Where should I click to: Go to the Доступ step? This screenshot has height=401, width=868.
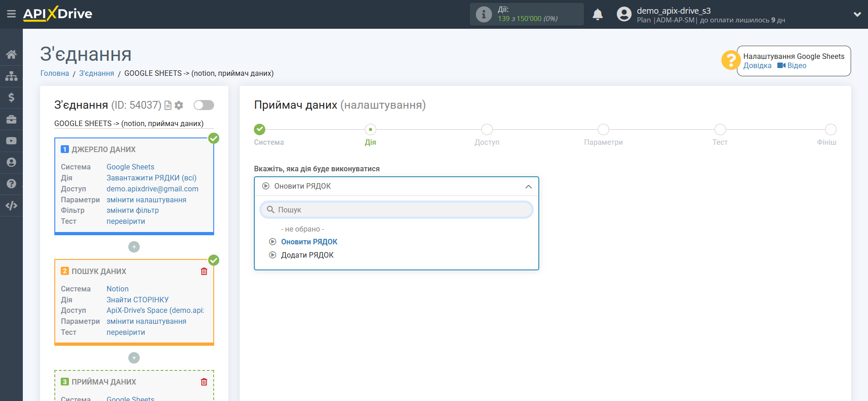[x=487, y=130]
